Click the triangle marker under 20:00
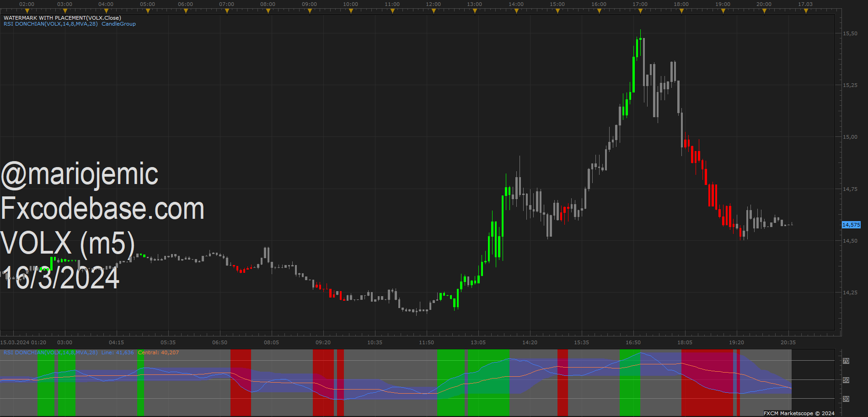This screenshot has height=417, width=868. [764, 11]
